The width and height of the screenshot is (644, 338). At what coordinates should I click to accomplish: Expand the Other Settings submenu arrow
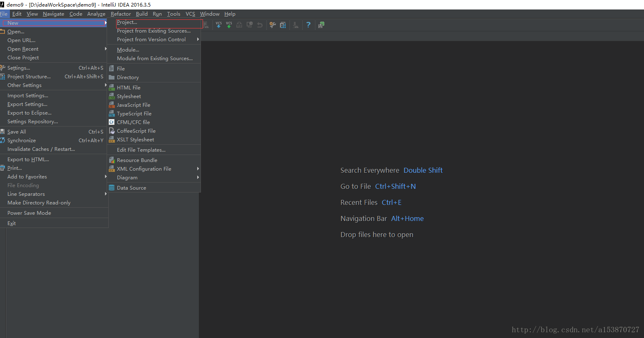[106, 85]
